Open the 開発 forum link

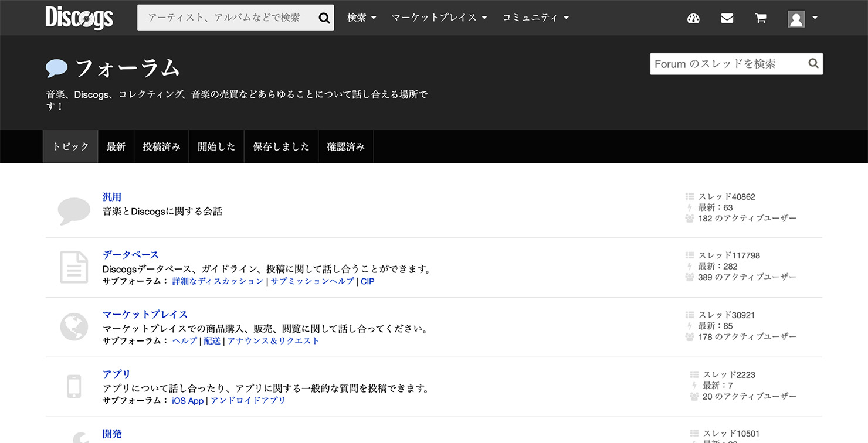[x=112, y=434]
